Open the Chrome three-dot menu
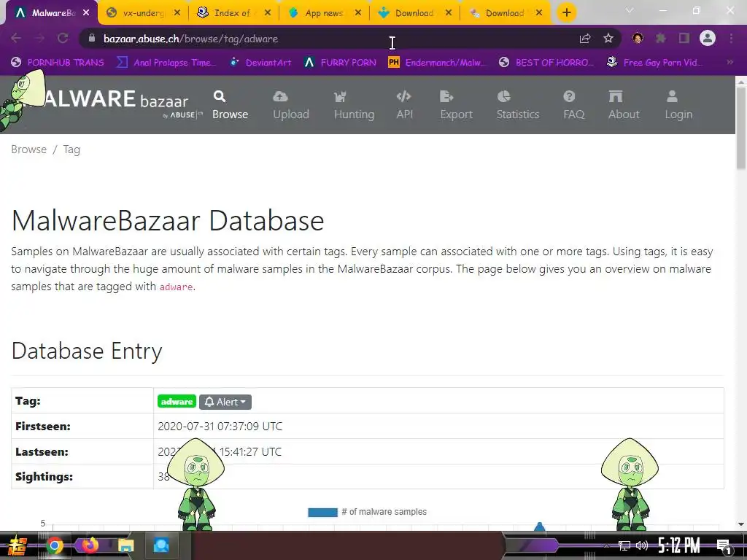This screenshot has height=560, width=747. [x=731, y=38]
